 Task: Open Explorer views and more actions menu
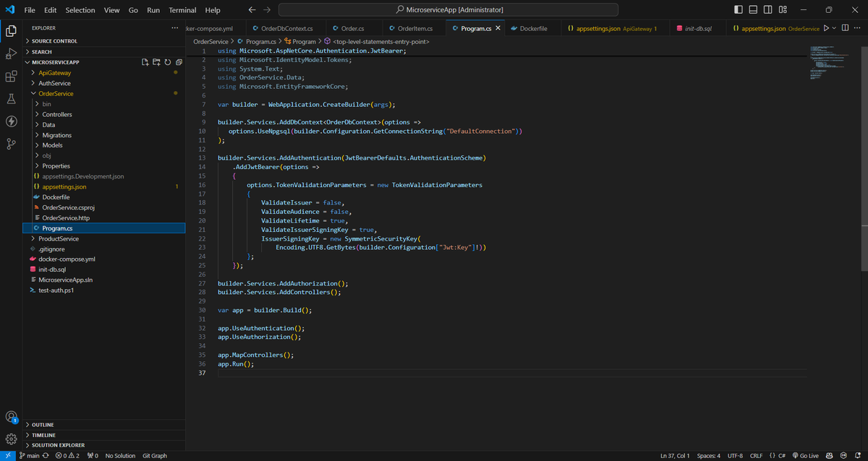tap(174, 28)
